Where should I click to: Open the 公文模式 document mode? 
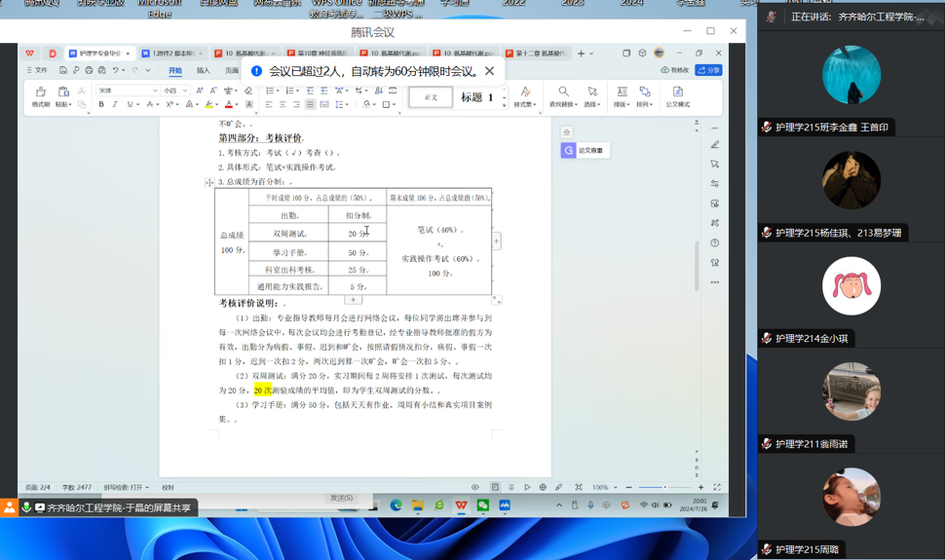click(x=677, y=96)
